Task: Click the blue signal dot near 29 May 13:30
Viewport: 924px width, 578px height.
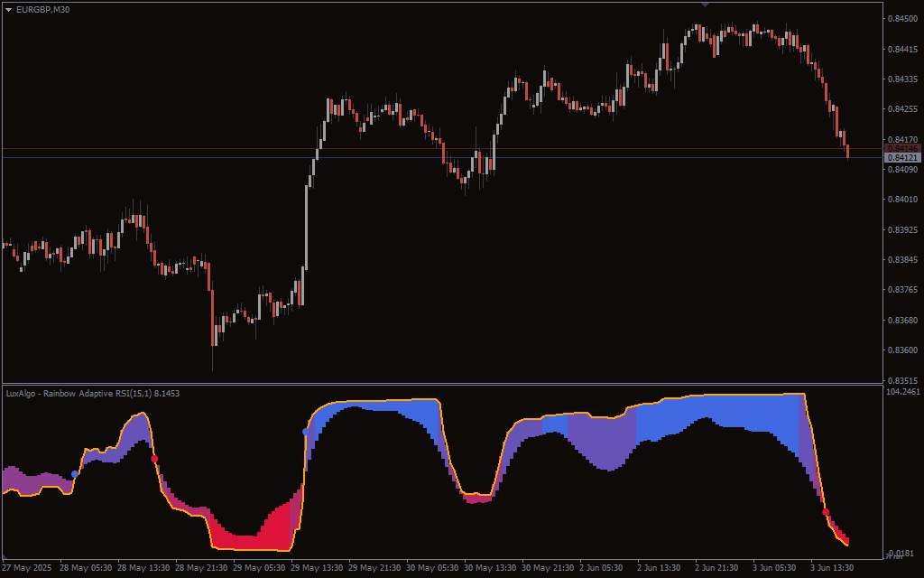Action: coord(306,432)
